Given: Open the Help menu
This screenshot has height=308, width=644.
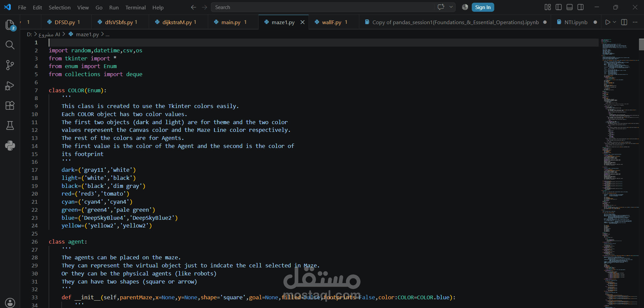Looking at the screenshot, I should pos(158,7).
